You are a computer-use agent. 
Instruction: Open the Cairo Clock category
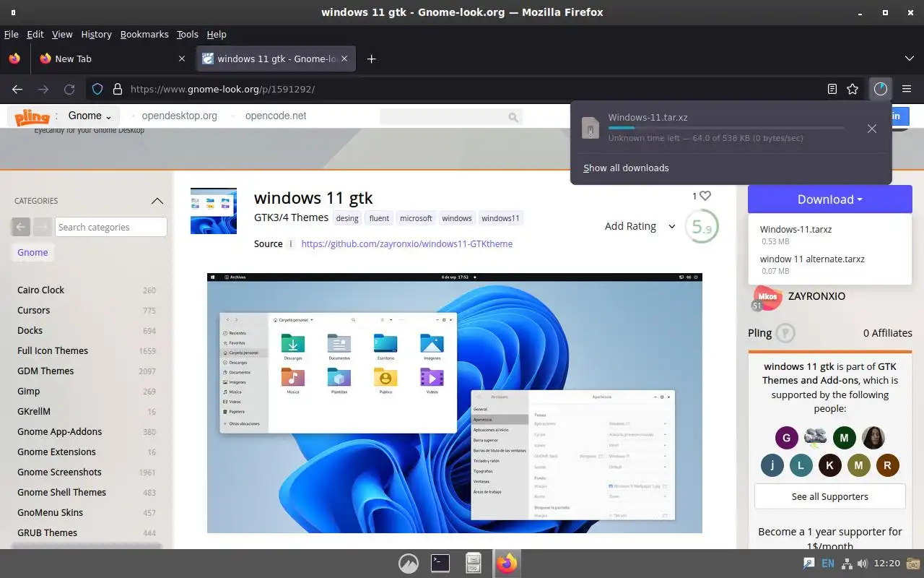pos(40,290)
